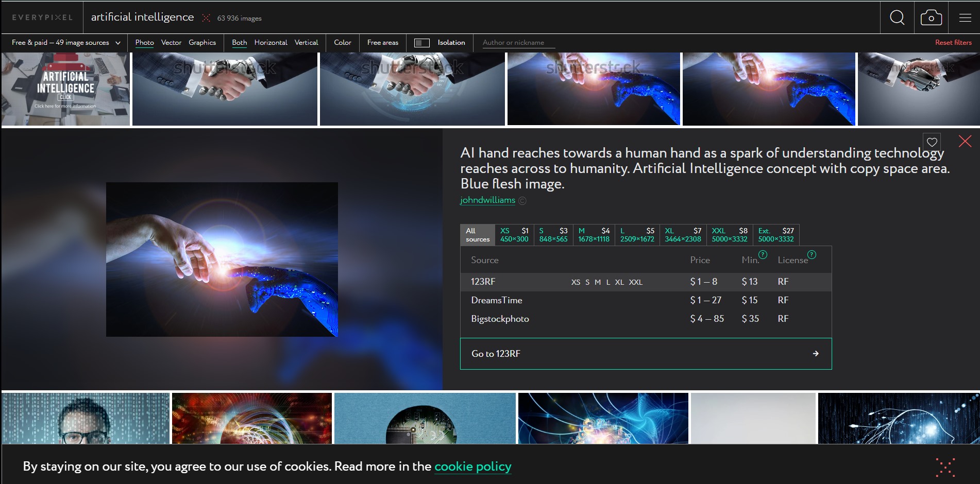The image size is (980, 484).
Task: Open search by image camera icon
Action: (x=931, y=18)
